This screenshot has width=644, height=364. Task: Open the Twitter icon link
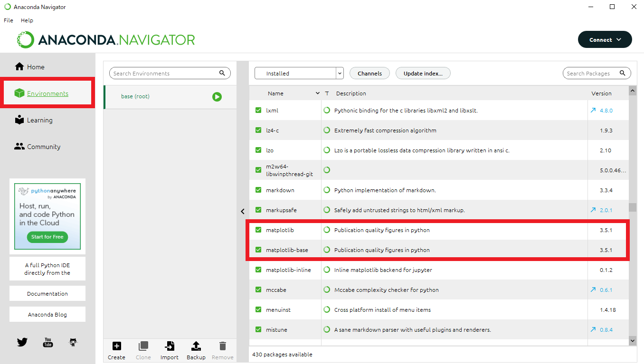tap(22, 342)
